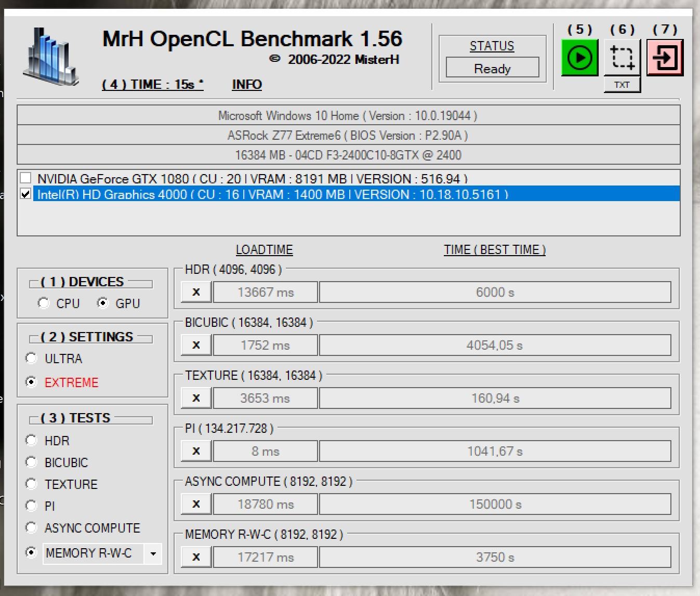Open the INFO link
Screen dimensions: 700x596
pyautogui.click(x=247, y=84)
